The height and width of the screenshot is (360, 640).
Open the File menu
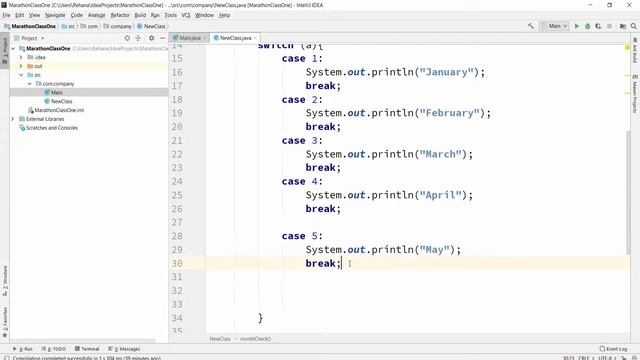[6, 15]
